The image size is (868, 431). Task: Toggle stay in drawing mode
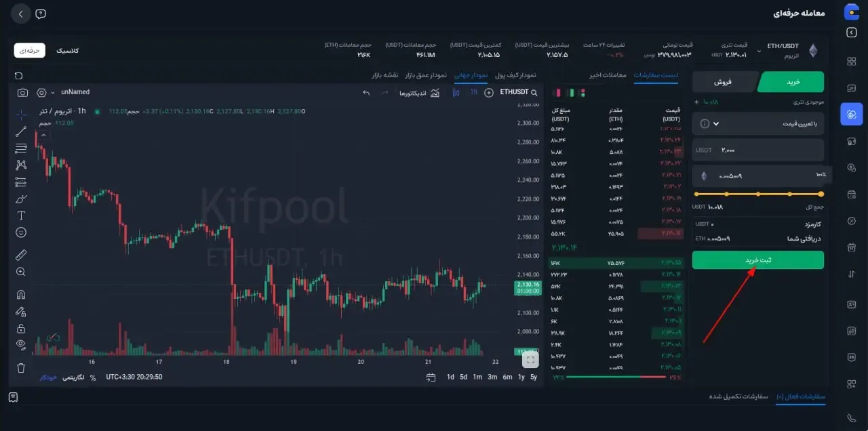(21, 312)
